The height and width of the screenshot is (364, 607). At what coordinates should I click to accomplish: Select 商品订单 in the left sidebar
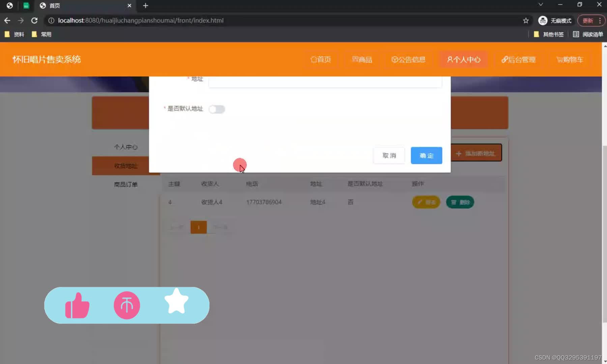(x=126, y=184)
